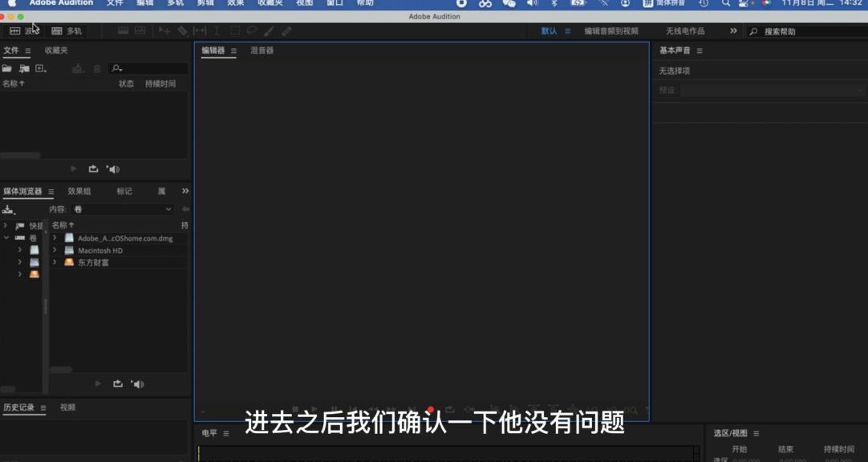Select the Move tool in the toolbar
The image size is (868, 462).
pyautogui.click(x=164, y=30)
